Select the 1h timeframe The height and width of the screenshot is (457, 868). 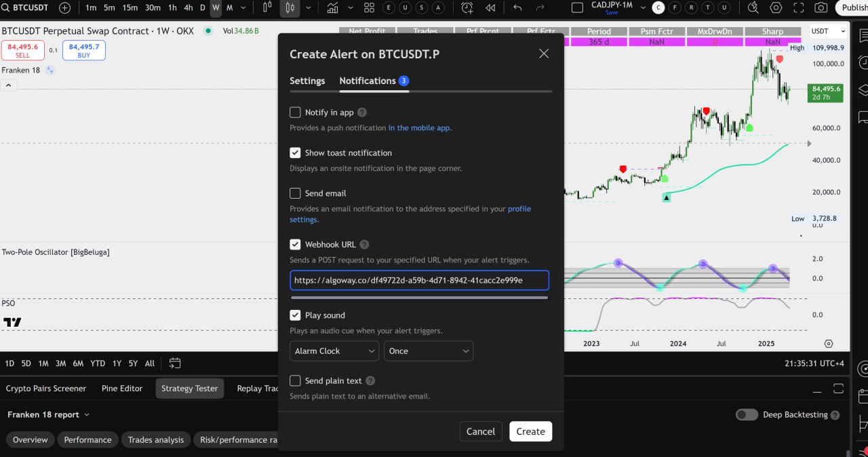[x=172, y=8]
